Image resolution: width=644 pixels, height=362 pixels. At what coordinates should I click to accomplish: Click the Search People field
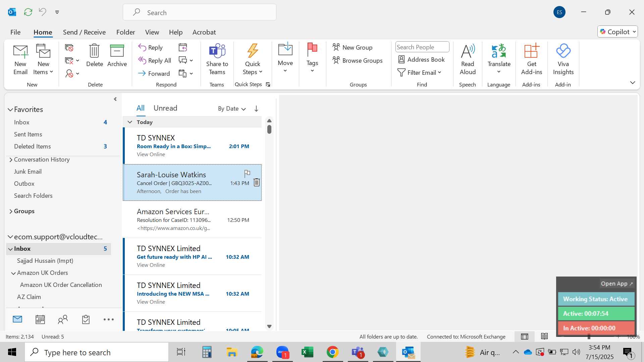coord(422,47)
